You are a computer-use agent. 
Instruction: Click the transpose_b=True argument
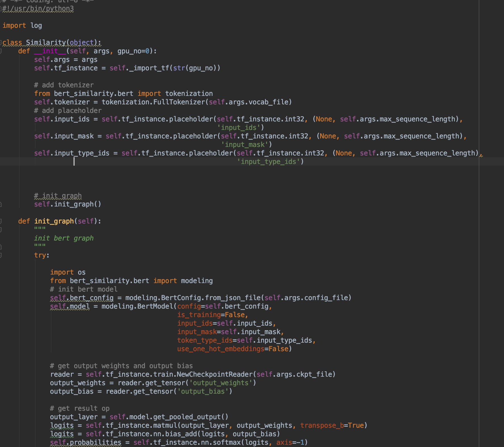click(x=332, y=425)
